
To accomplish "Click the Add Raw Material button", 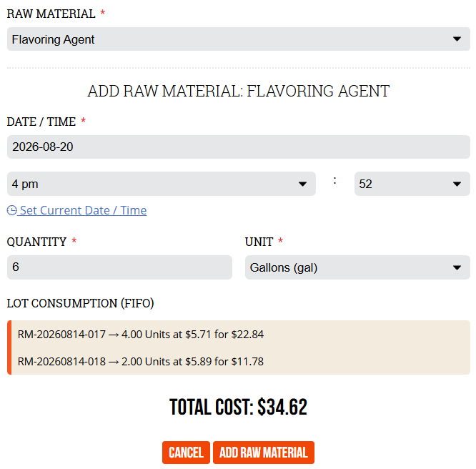I will [x=264, y=453].
